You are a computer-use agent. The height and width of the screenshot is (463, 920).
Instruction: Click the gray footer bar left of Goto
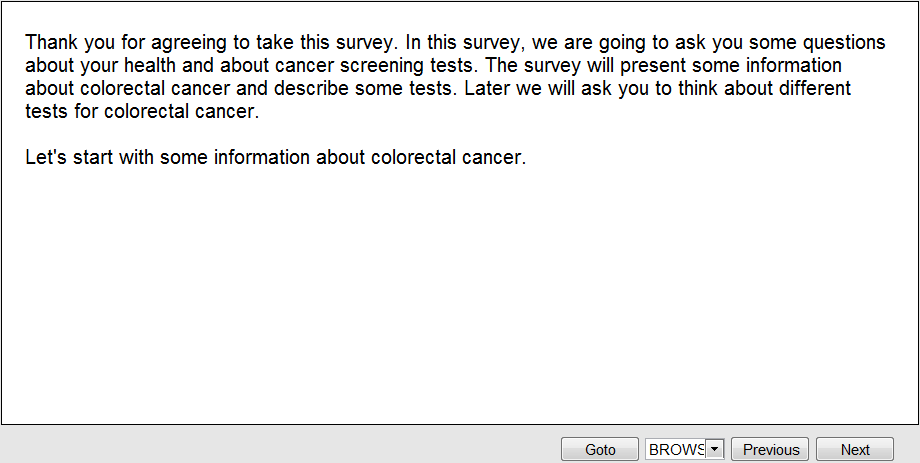[x=280, y=446]
